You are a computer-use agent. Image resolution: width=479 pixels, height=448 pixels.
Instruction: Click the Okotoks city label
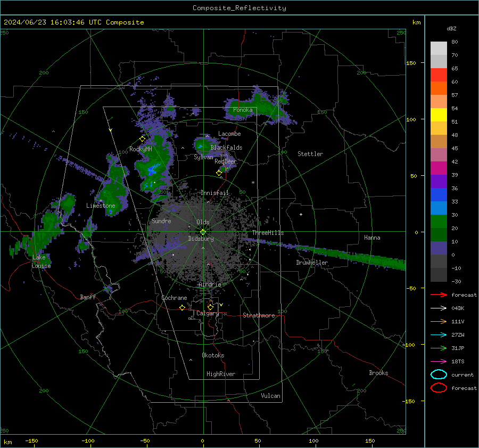click(213, 355)
